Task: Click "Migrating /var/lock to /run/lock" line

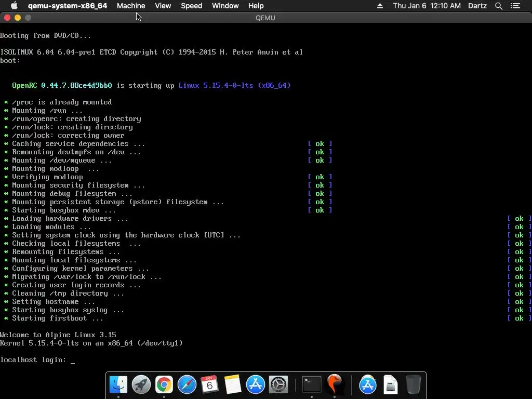Action: [87, 277]
